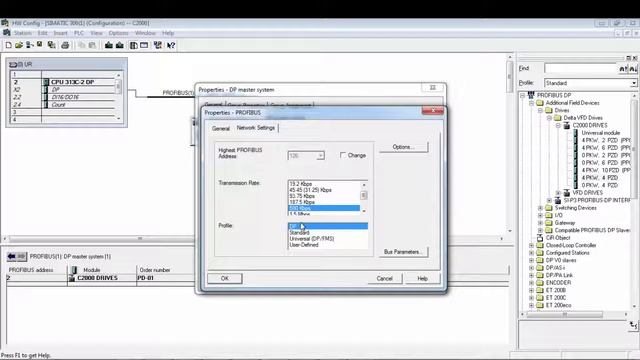The height and width of the screenshot is (360, 640).
Task: Click the module icon beside C2000 DRIVES in the table
Action: tap(72, 278)
